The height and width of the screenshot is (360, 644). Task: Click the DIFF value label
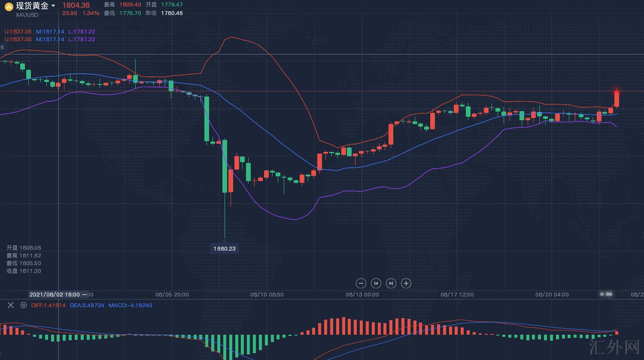48,306
